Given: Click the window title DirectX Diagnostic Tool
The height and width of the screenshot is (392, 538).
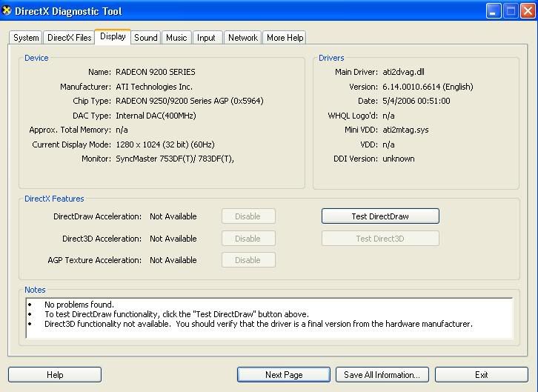Looking at the screenshot, I should tap(68, 11).
